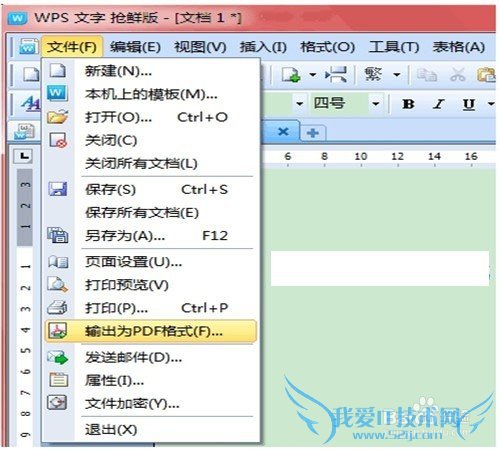The height and width of the screenshot is (450, 500).
Task: Open Page Setup (页面设置) entry
Action: [x=151, y=262]
